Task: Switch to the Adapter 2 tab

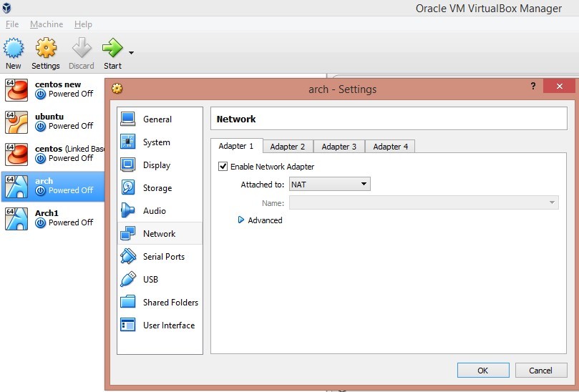Action: (x=288, y=147)
